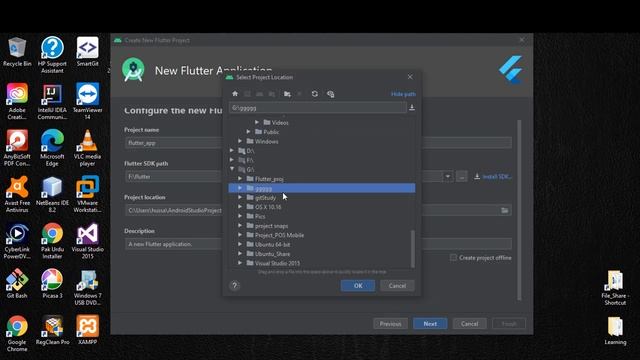
Task: Open Visual Studio 2015 desktop icon
Action: [x=87, y=241]
